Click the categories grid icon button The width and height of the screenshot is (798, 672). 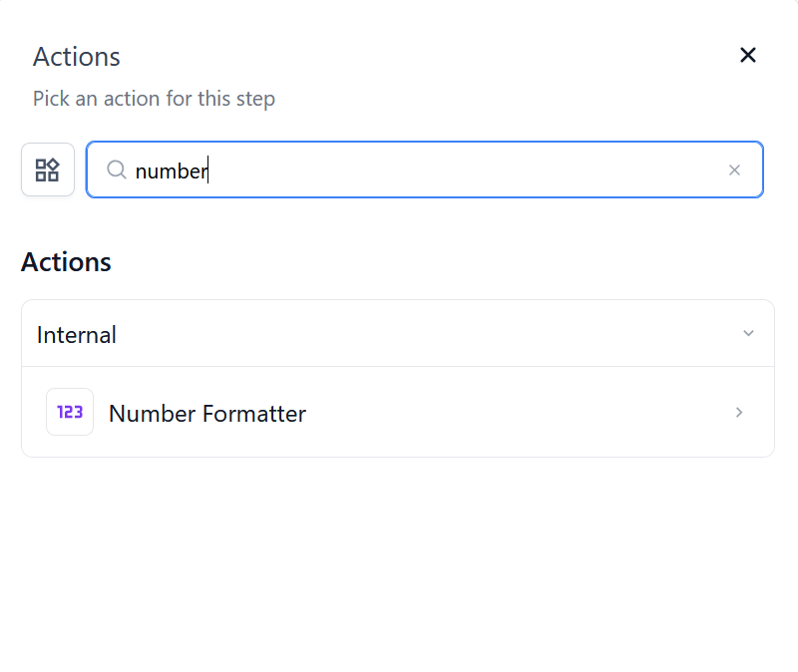pos(48,169)
